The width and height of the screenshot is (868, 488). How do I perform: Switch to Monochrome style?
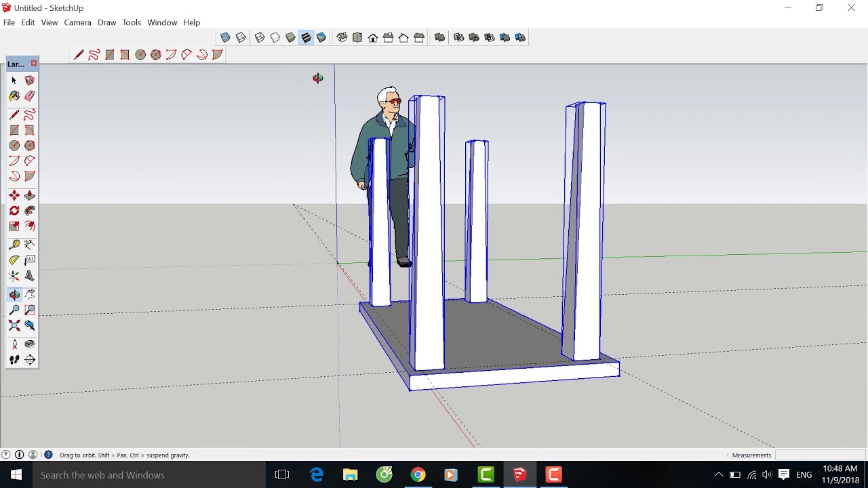[322, 38]
